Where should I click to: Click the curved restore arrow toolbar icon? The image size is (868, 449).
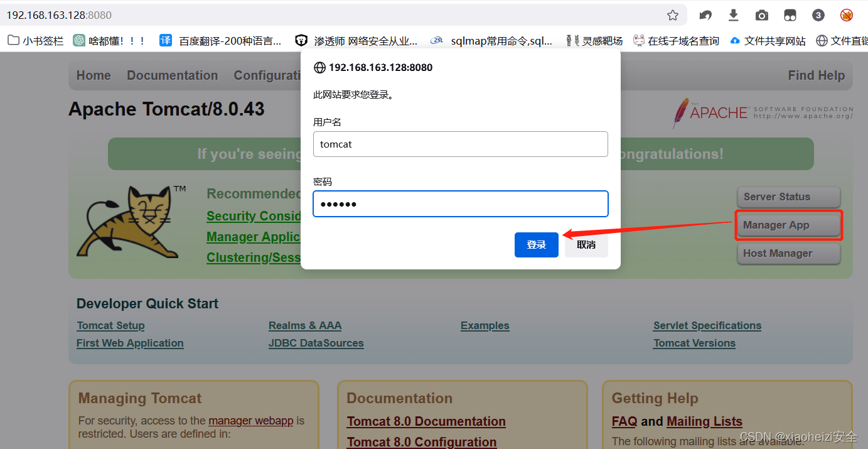click(705, 14)
